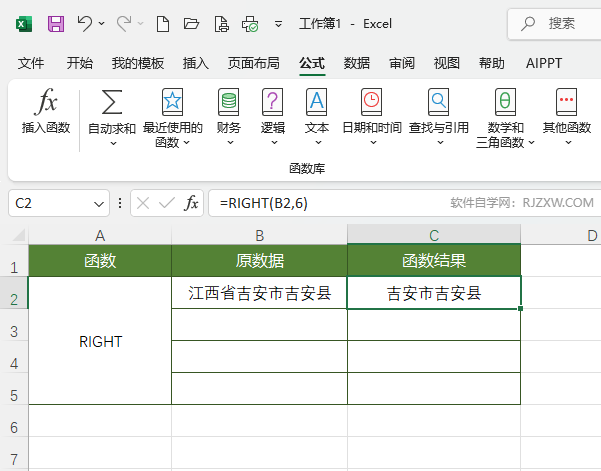
Task: Expand the Other Functions (其他函数) dropdown
Action: 566,142
